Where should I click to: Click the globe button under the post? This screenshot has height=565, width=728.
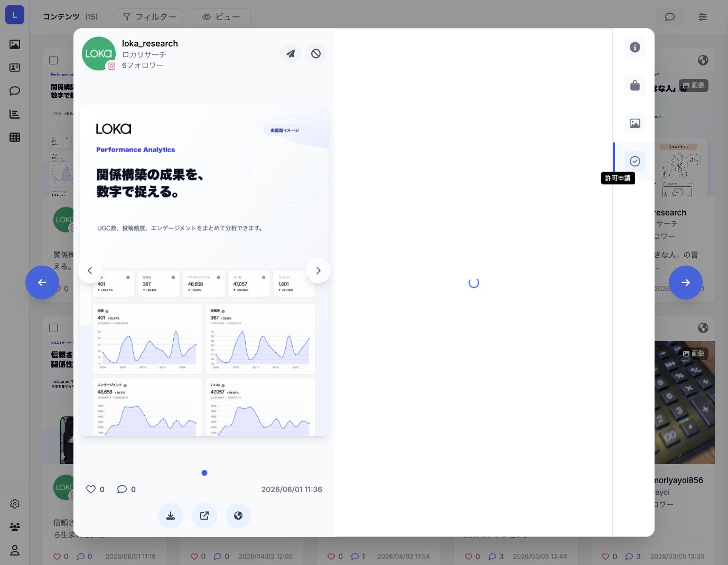[238, 516]
